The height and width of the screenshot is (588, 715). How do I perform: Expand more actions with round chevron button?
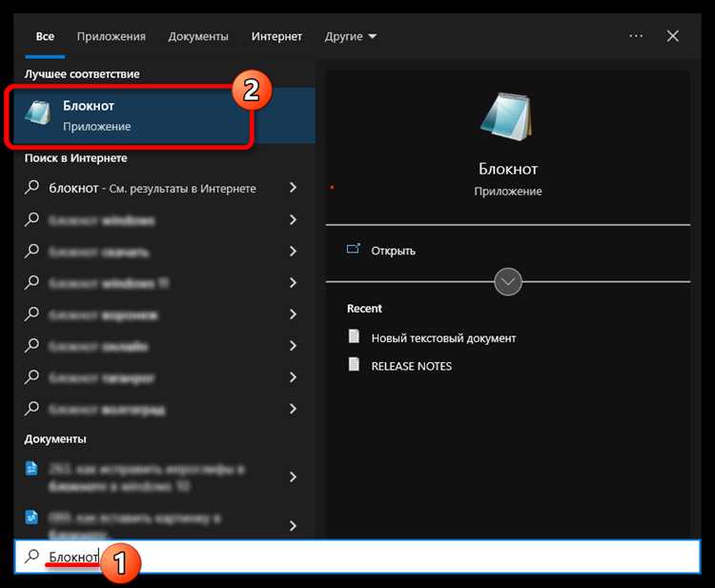[507, 282]
